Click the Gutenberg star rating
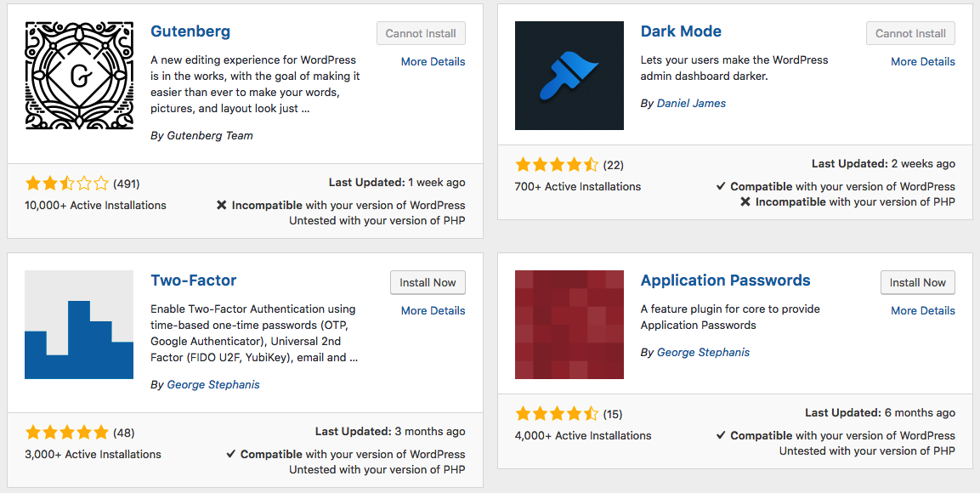This screenshot has width=980, height=493. coord(67,184)
